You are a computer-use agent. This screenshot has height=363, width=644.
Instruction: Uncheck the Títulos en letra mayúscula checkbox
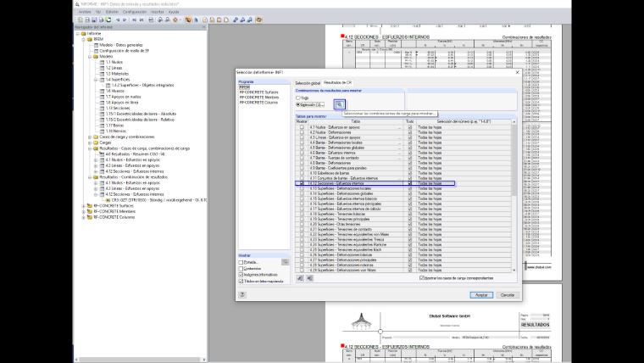point(241,282)
